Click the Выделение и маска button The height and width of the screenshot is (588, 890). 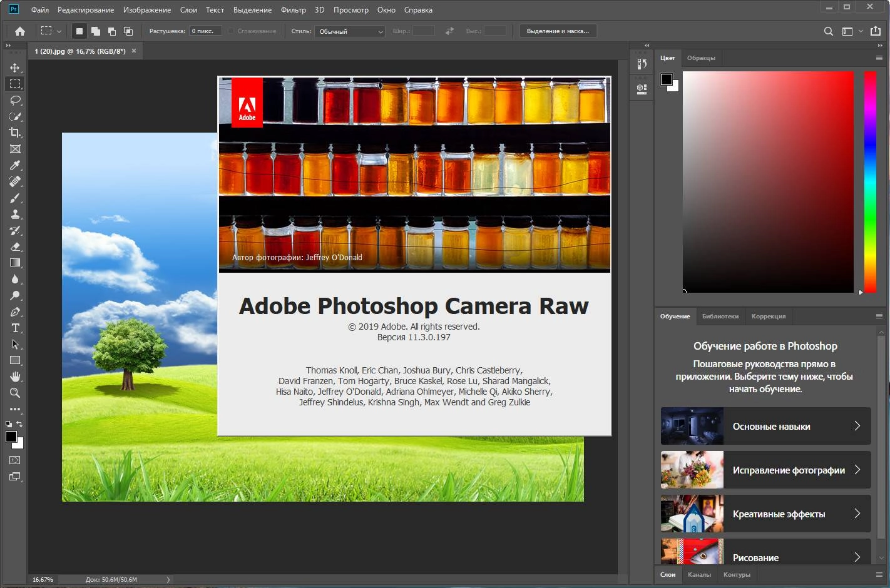point(558,31)
